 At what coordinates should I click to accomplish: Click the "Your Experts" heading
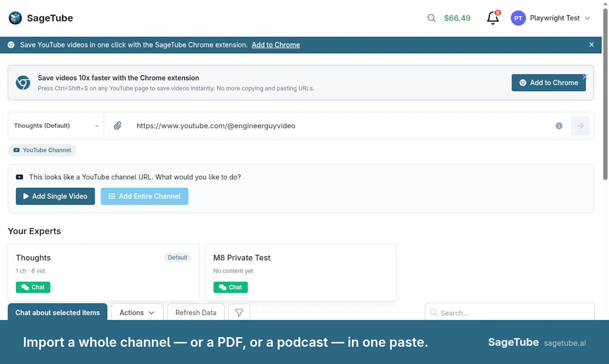point(34,231)
